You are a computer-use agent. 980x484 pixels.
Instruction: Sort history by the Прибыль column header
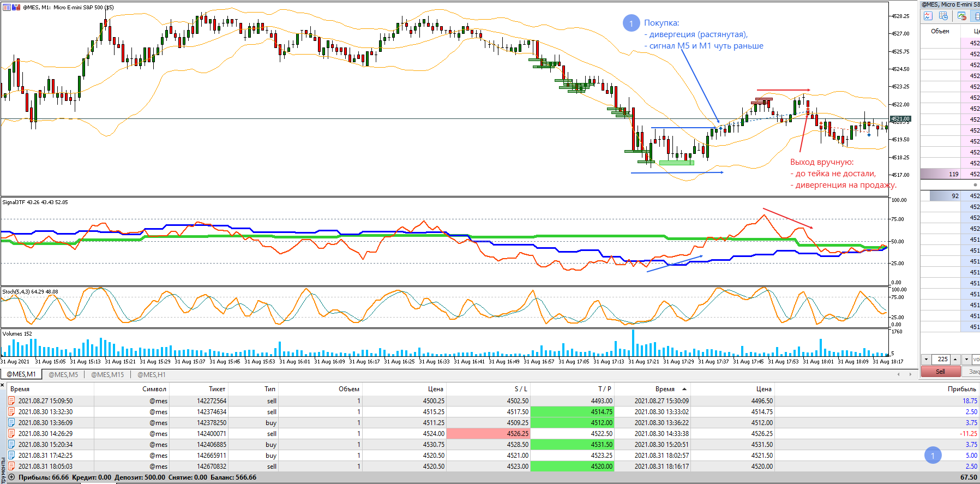click(x=962, y=389)
